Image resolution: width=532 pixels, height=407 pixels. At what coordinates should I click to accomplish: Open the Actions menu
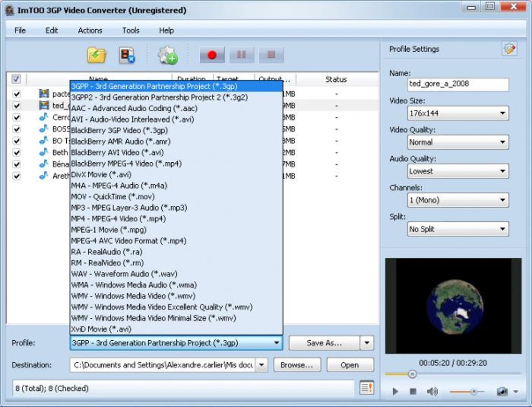coord(90,30)
